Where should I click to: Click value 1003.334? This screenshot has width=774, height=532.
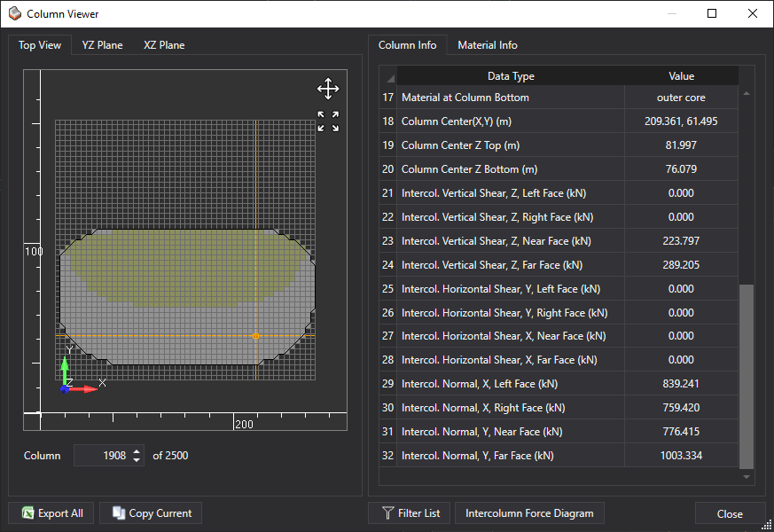pyautogui.click(x=681, y=456)
